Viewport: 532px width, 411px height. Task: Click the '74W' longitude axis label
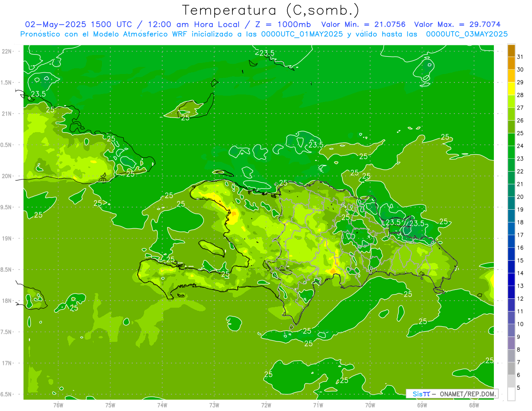point(162,405)
